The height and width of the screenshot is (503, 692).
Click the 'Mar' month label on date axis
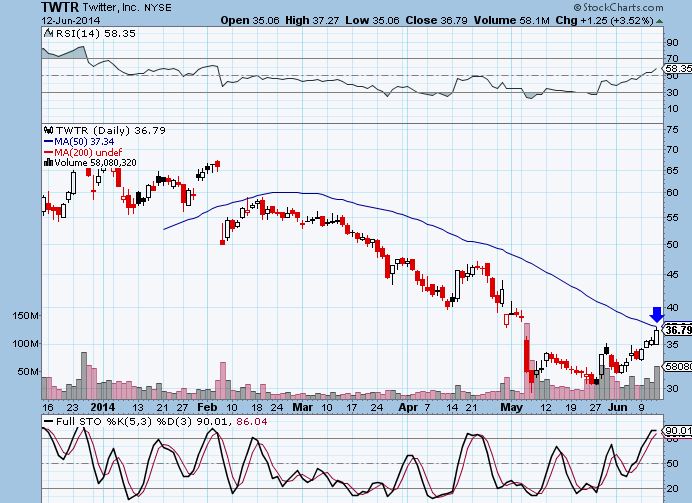302,407
